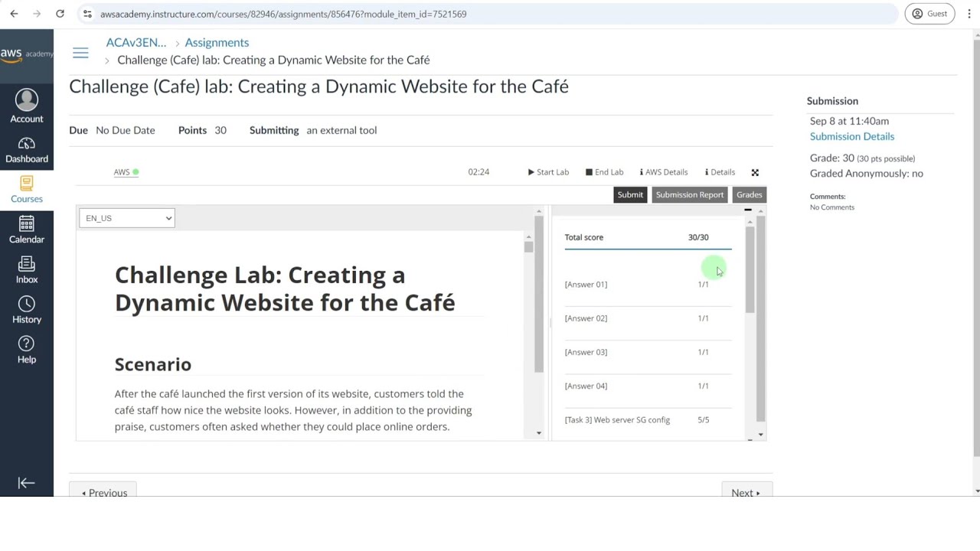The image size is (980, 551).
Task: Open the lab Details menu
Action: [x=720, y=172]
